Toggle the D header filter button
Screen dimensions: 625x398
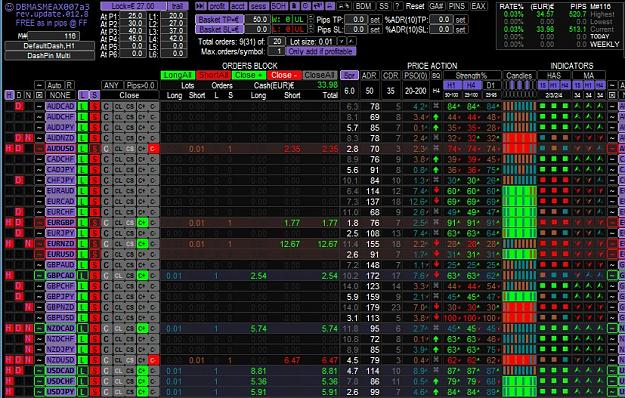(x=19, y=95)
